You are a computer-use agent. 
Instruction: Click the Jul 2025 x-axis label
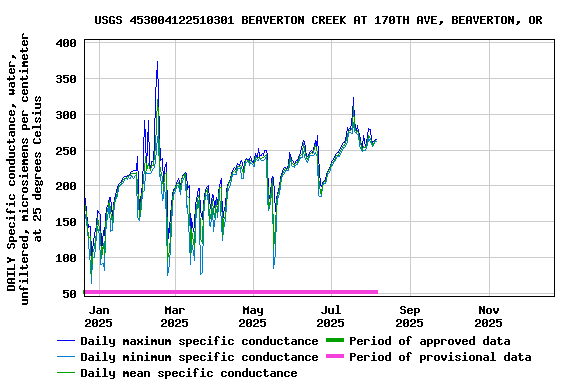click(331, 316)
